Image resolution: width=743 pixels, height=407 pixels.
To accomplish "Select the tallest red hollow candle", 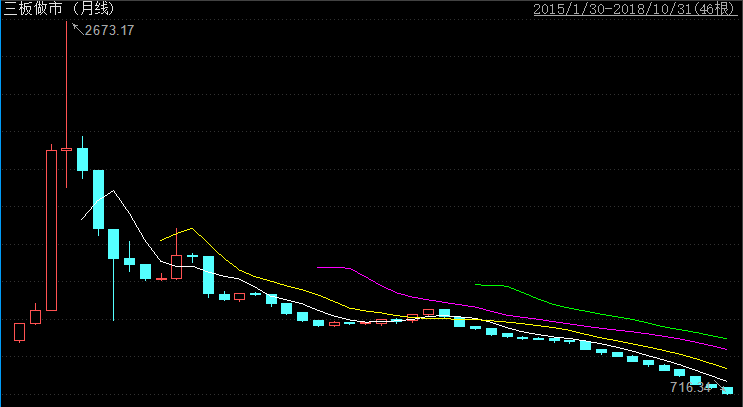I will click(x=51, y=230).
